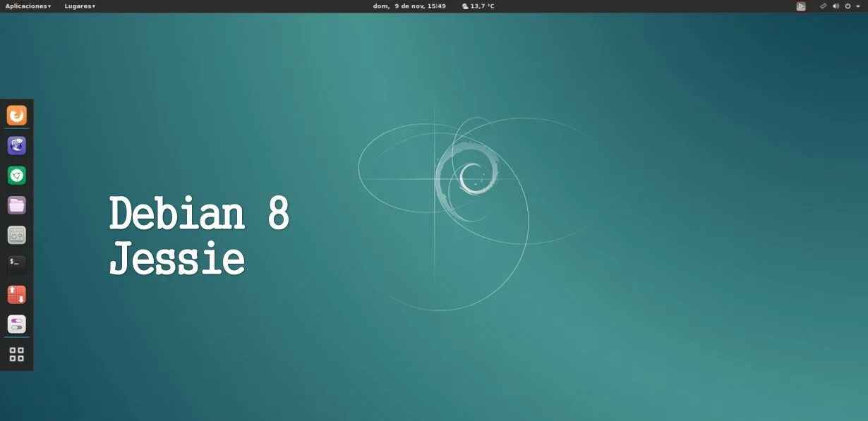Open the gray calculator-style dock icon

[x=17, y=235]
